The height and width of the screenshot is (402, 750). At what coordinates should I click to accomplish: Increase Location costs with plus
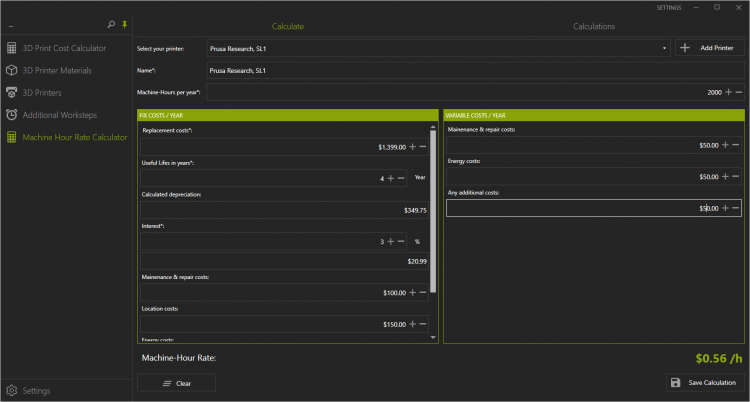pyautogui.click(x=413, y=324)
